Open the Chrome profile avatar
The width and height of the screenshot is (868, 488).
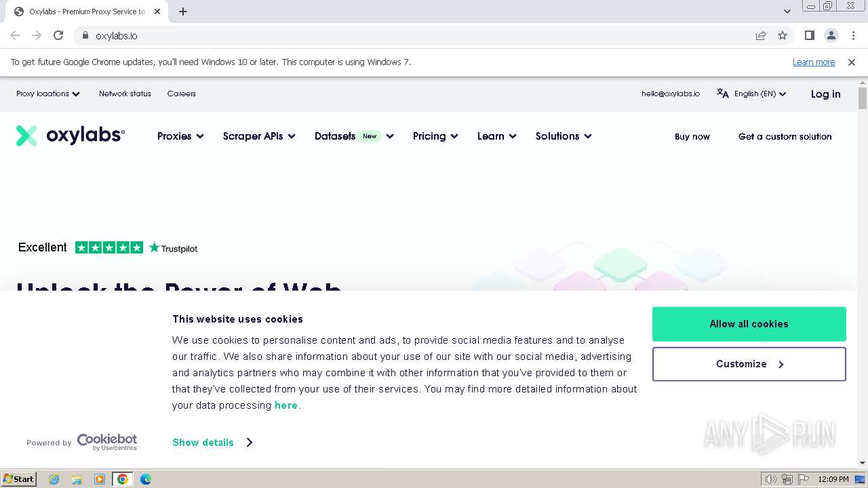[x=831, y=35]
